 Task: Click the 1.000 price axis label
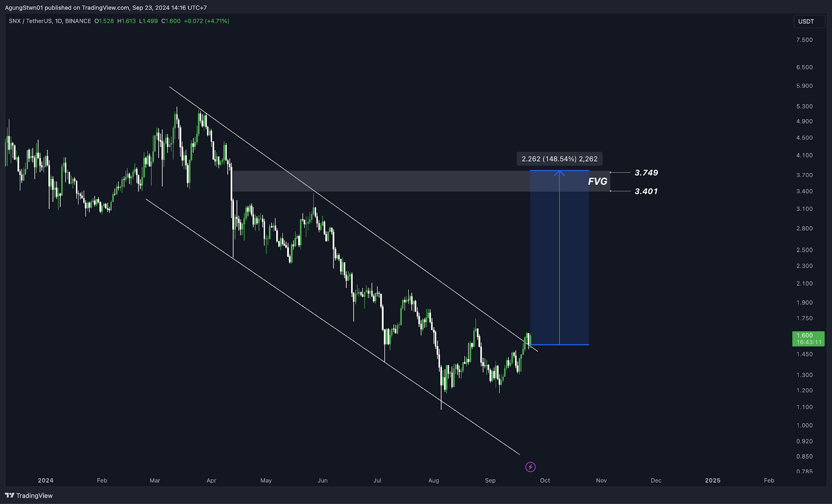pyautogui.click(x=804, y=426)
